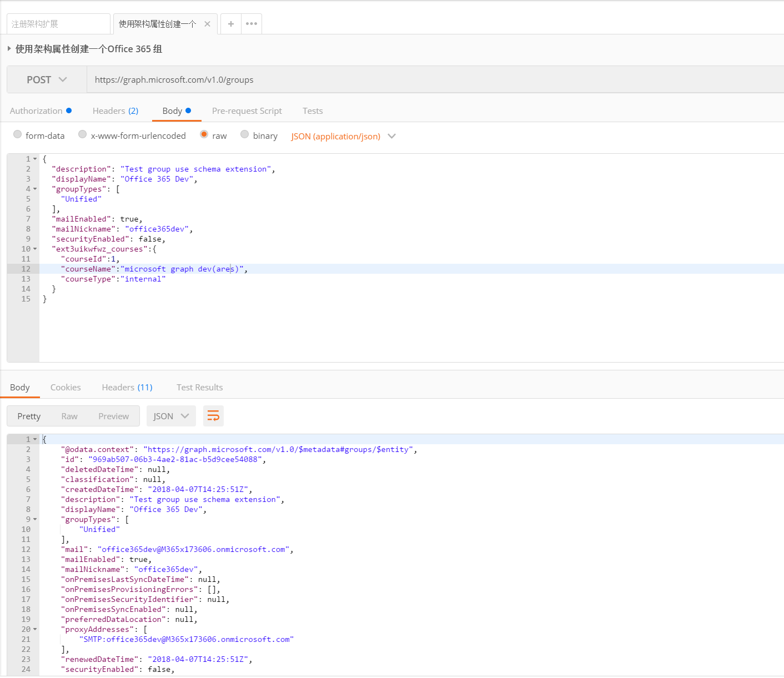Screen dimensions: 784x678
Task: Show the Raw response view
Action: 69,416
